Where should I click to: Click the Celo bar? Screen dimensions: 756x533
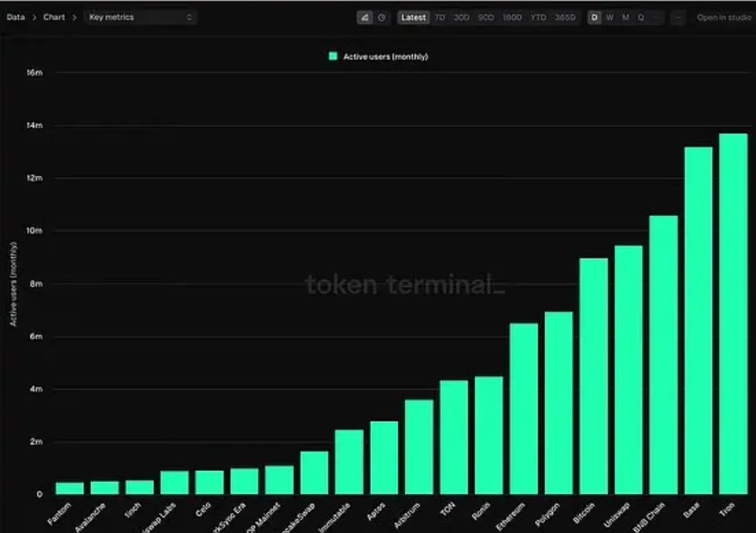point(209,482)
